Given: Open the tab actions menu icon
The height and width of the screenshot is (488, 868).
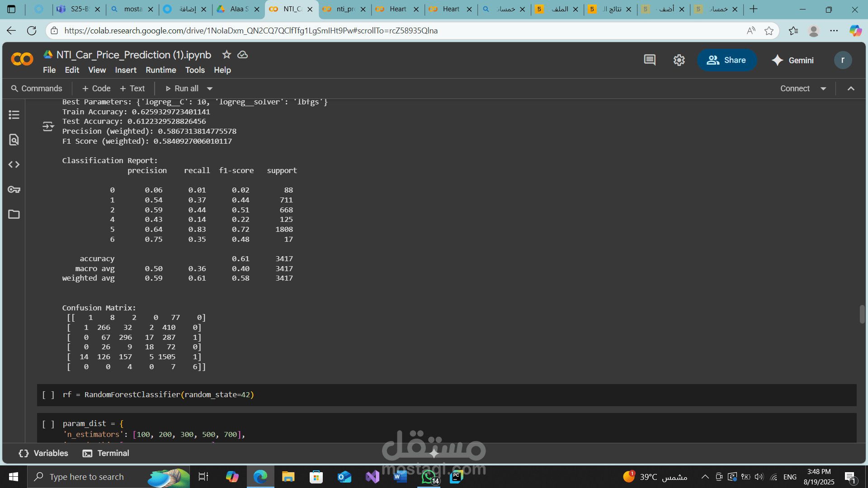Looking at the screenshot, I should pos(11,9).
